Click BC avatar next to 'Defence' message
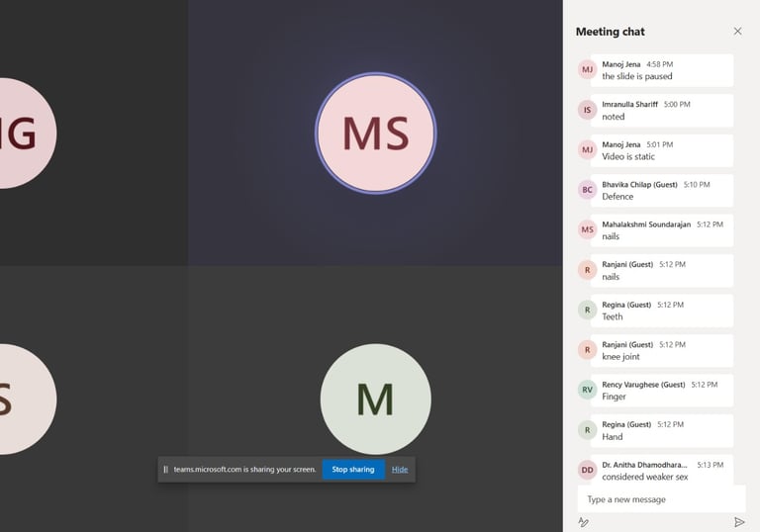Image resolution: width=760 pixels, height=532 pixels. 588,190
